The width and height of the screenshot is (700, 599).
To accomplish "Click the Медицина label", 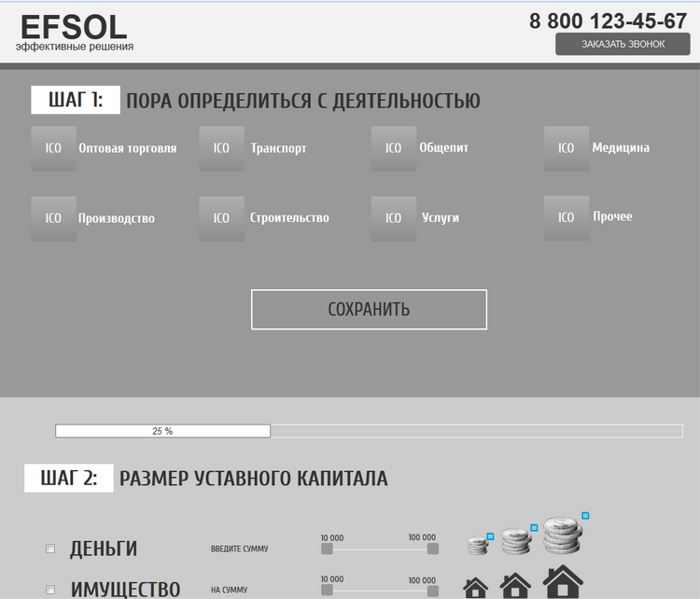I will click(621, 147).
